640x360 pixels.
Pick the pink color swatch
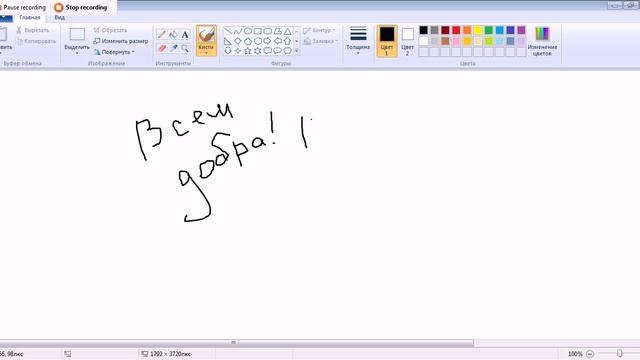[456, 41]
